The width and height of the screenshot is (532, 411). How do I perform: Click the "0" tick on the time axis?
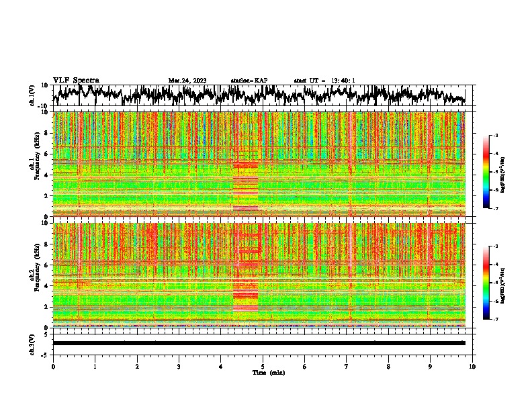(x=53, y=367)
